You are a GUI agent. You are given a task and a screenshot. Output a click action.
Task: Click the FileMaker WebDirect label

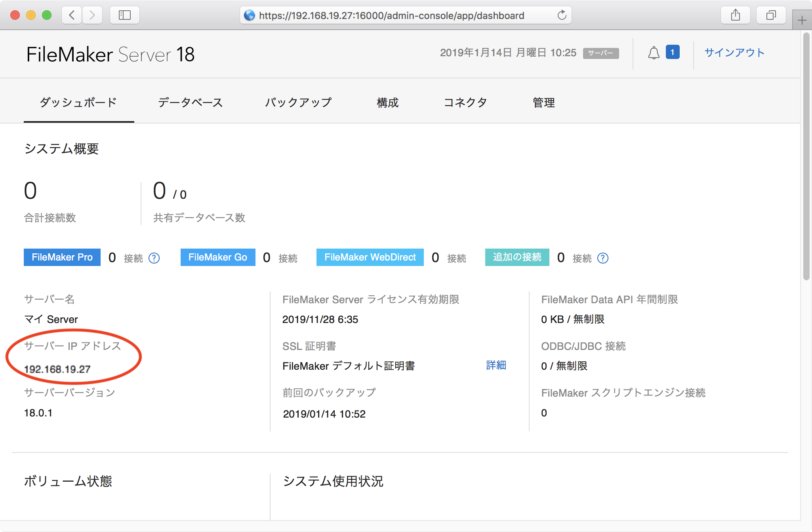pos(370,257)
